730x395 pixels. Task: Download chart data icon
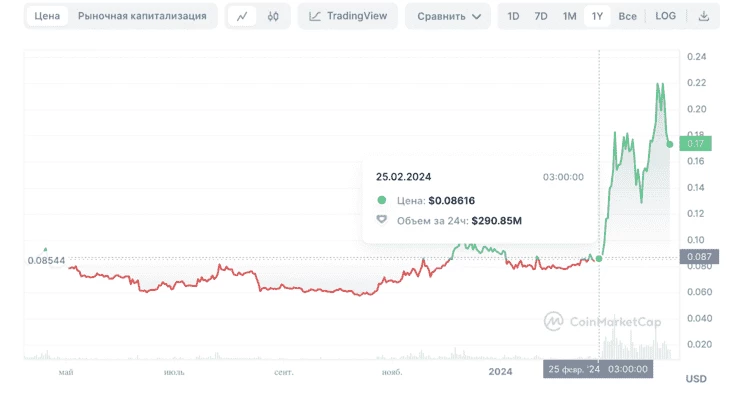coord(704,16)
